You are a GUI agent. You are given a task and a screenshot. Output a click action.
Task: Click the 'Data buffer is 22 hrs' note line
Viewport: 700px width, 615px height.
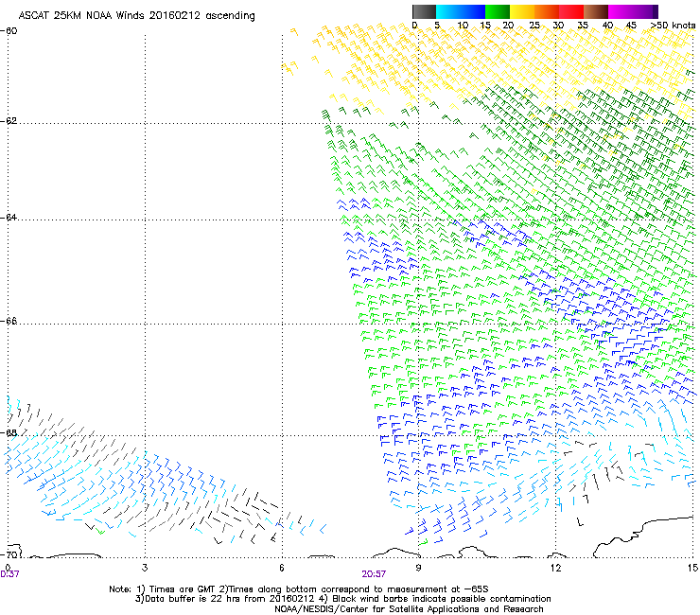[x=342, y=599]
